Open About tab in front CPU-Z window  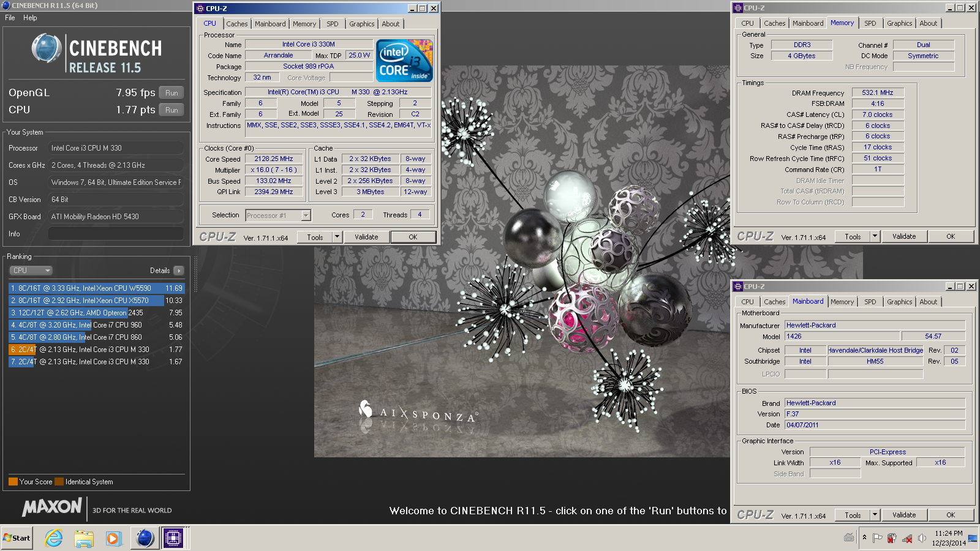pyautogui.click(x=391, y=24)
